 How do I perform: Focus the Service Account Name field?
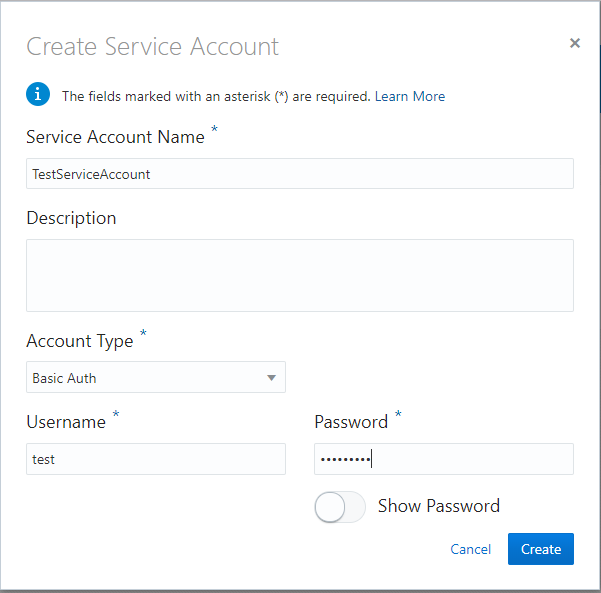point(300,174)
